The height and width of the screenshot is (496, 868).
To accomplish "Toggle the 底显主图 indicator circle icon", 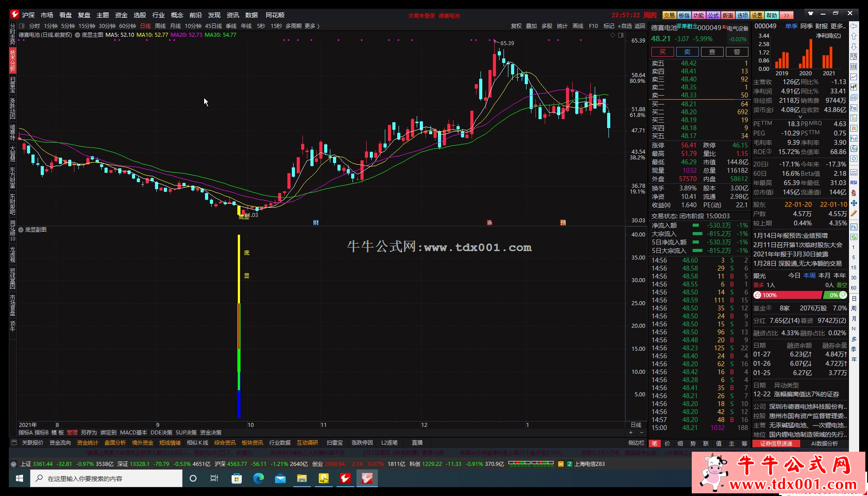I will [x=77, y=35].
